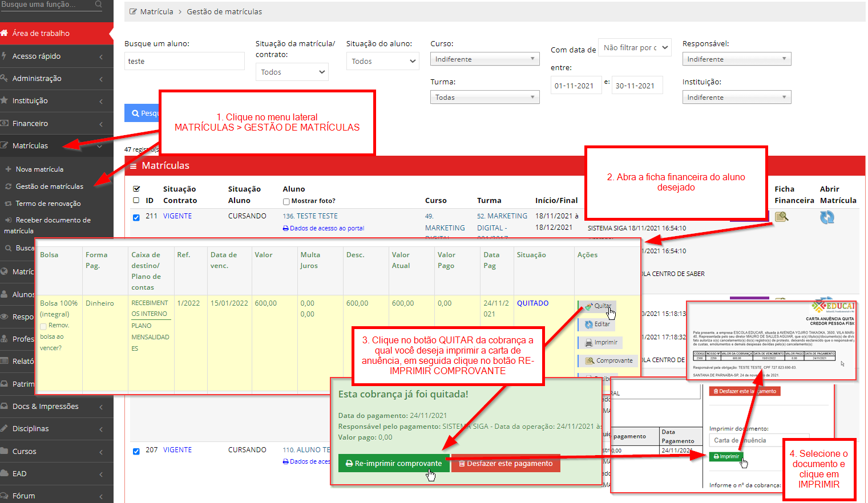The height and width of the screenshot is (503, 868).
Task: Uncheck the checkbox for enrollment 211
Action: [136, 217]
